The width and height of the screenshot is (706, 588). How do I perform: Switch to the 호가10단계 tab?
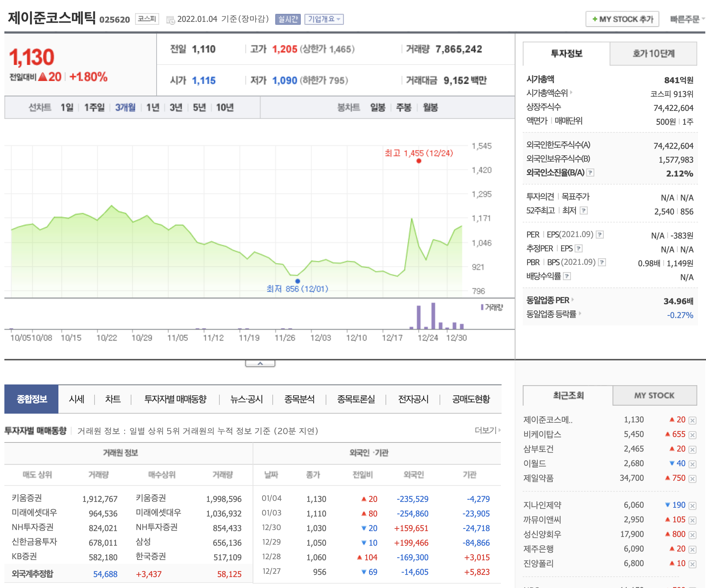pos(653,54)
